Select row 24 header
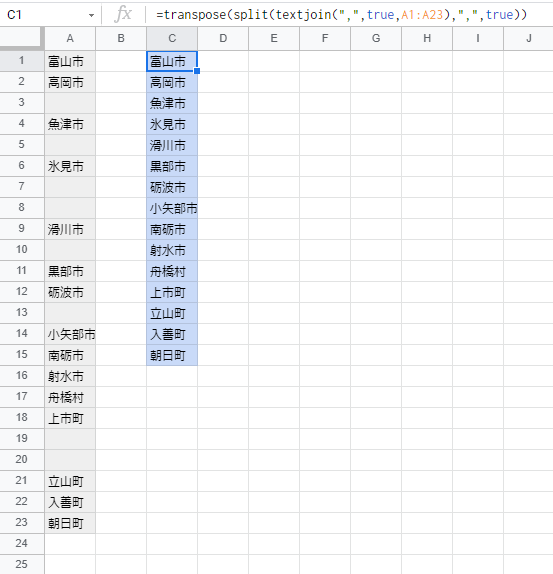553x574 pixels. click(x=22, y=544)
